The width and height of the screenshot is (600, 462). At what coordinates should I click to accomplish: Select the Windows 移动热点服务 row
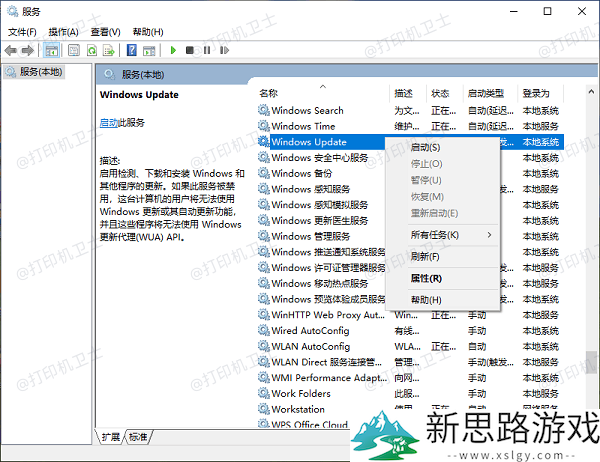click(320, 283)
